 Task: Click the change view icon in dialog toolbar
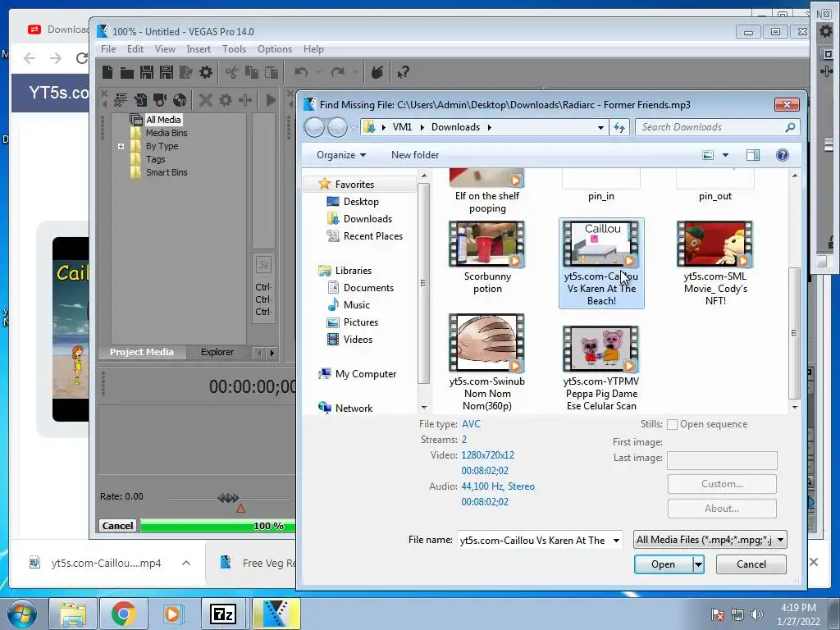point(708,155)
